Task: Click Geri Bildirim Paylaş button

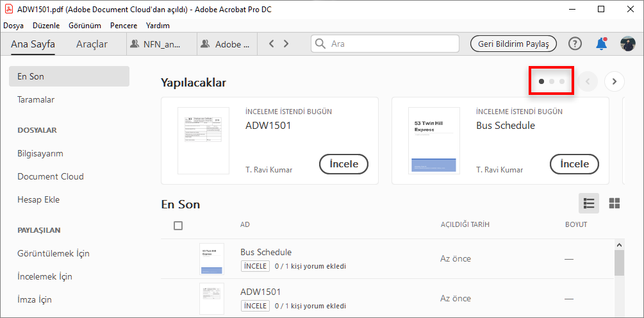Action: pyautogui.click(x=513, y=44)
